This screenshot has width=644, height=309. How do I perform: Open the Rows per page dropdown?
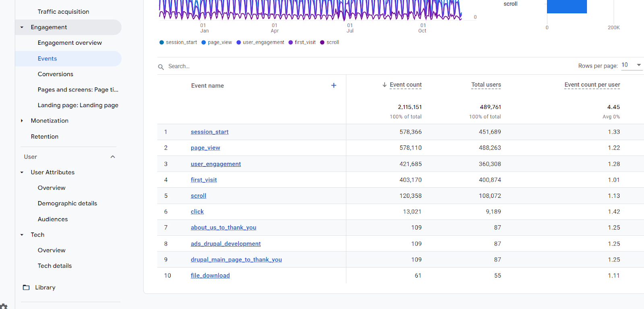(x=631, y=65)
